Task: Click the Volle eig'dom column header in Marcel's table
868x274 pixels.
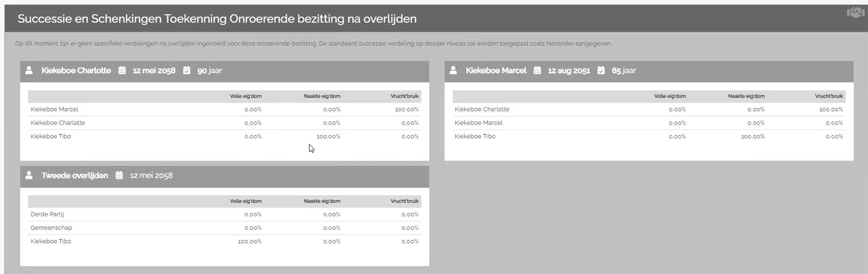Action: tap(670, 96)
